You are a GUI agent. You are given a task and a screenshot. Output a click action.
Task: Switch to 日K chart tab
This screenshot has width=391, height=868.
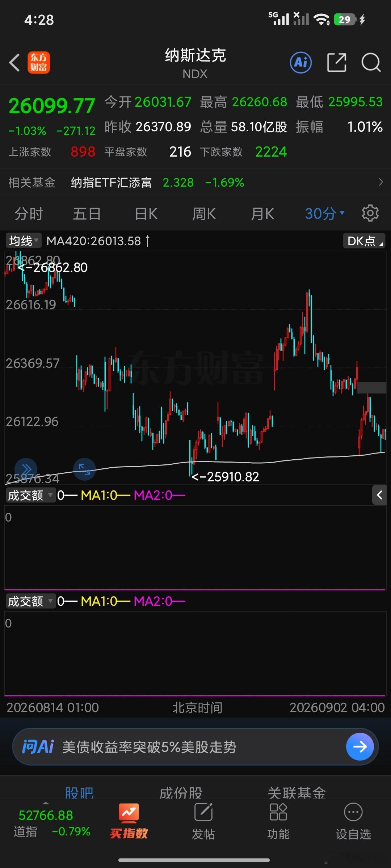click(x=146, y=213)
